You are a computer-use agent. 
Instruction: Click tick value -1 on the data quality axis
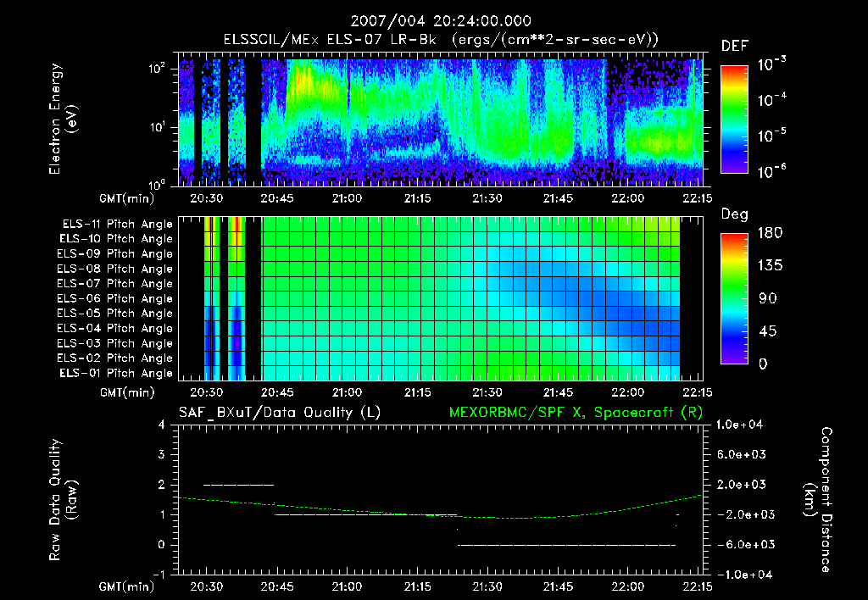click(159, 575)
